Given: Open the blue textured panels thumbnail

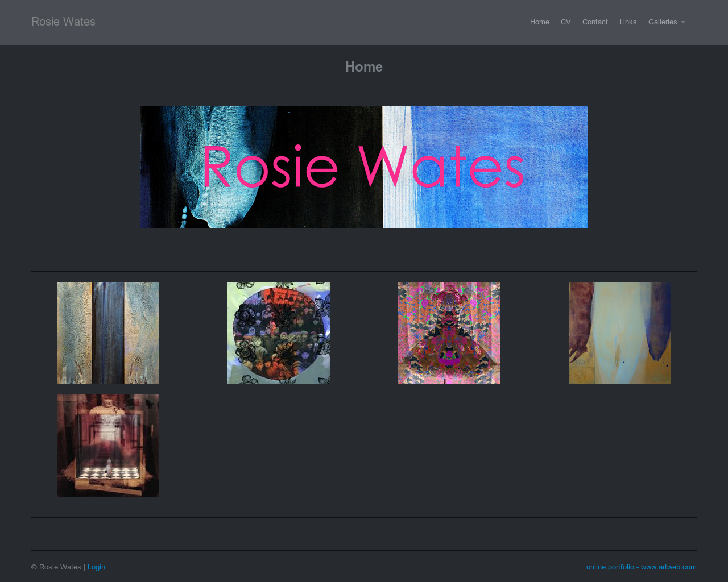Looking at the screenshot, I should [x=108, y=333].
